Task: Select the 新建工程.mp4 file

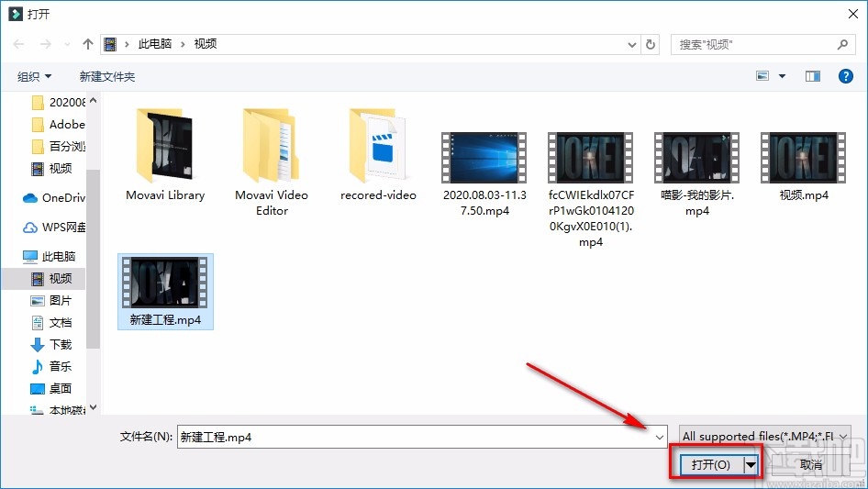Action: (165, 292)
